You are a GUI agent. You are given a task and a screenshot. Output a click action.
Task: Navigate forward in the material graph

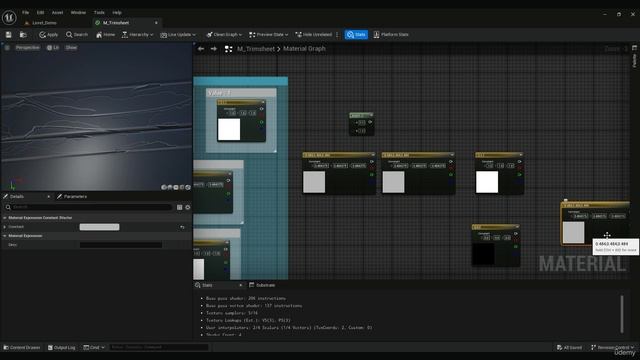(213, 49)
